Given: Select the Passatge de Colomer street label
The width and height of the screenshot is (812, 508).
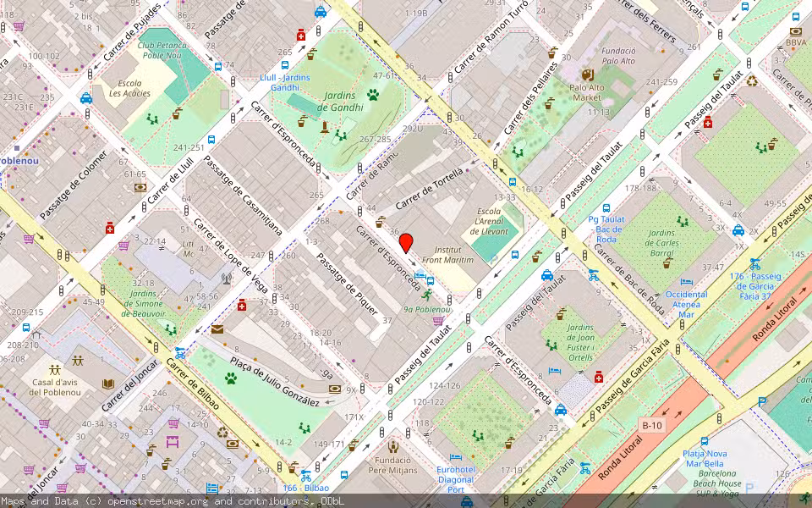Looking at the screenshot, I should 74,185.
